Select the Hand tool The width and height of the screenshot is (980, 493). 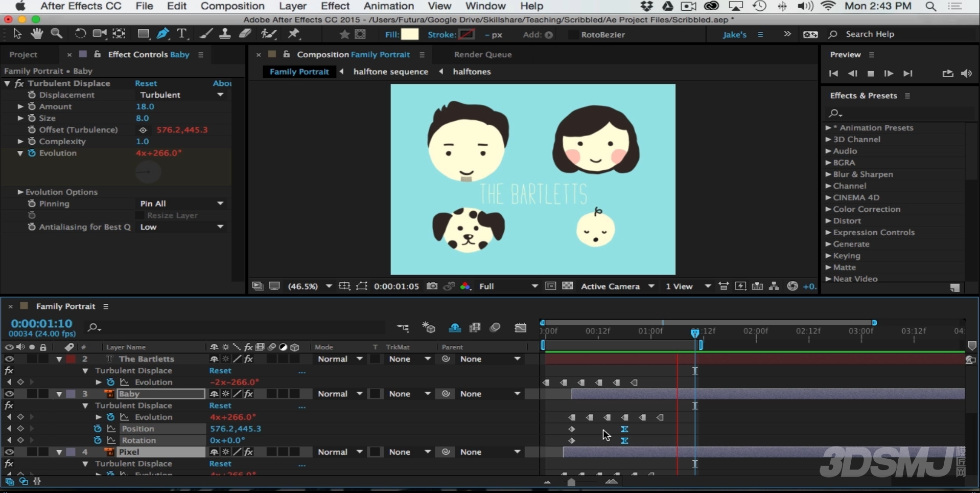36,34
